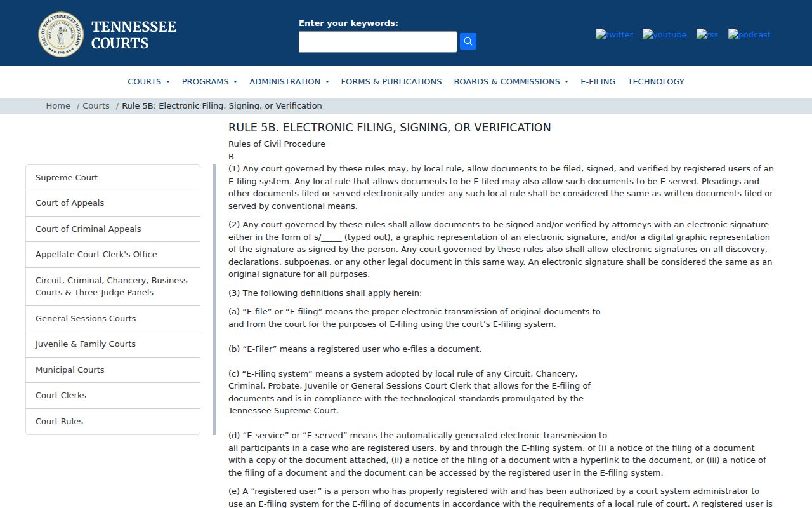Image resolution: width=812 pixels, height=508 pixels.
Task: Expand the Boards & Commissions dropdown
Action: 511,81
